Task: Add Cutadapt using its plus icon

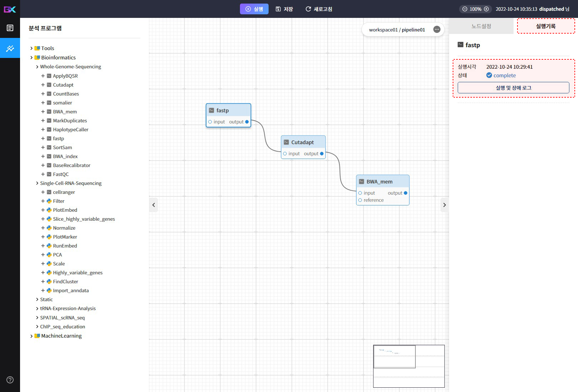Action: [x=43, y=85]
